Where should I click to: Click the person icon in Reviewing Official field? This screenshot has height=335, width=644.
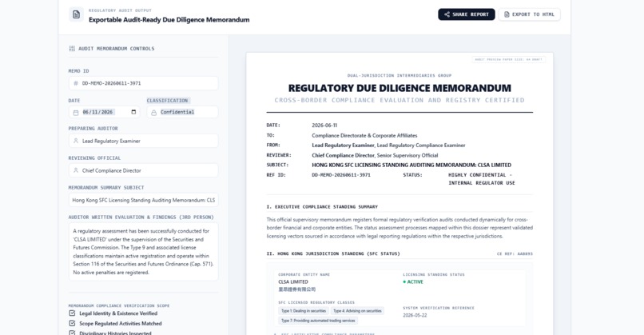(76, 170)
